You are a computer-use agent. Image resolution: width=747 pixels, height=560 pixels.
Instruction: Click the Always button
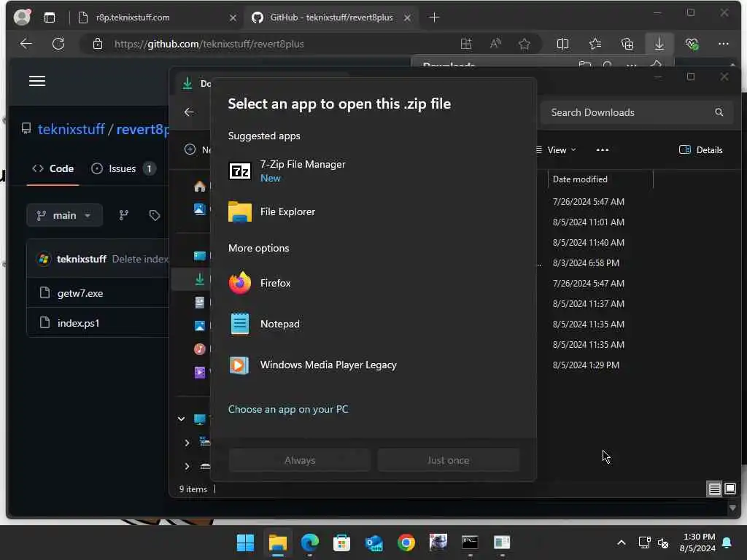[x=299, y=460]
